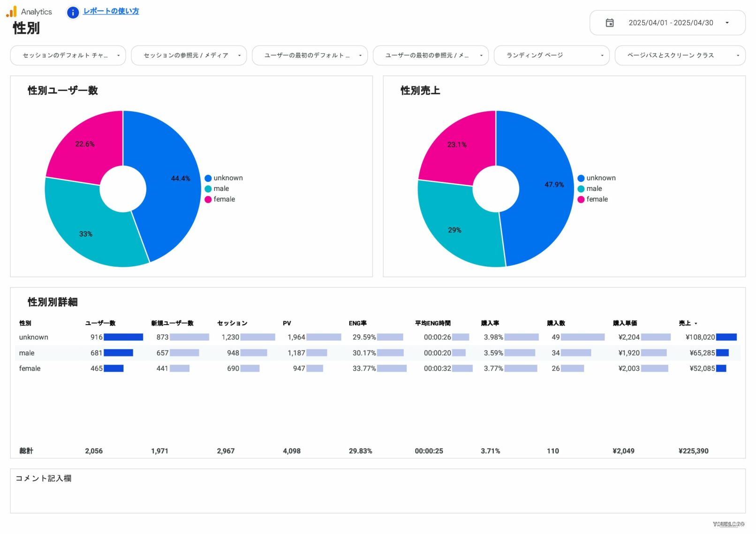Click the calendar icon in date picker
Screen dimensions: 756x534
[609, 23]
